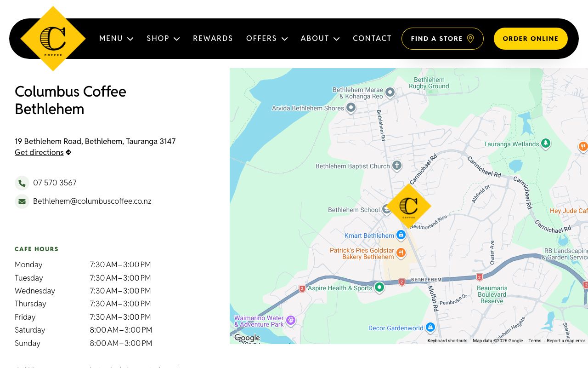The height and width of the screenshot is (368, 588).
Task: Click Waimarino Water & Adventure Park pin
Action: pyautogui.click(x=290, y=320)
